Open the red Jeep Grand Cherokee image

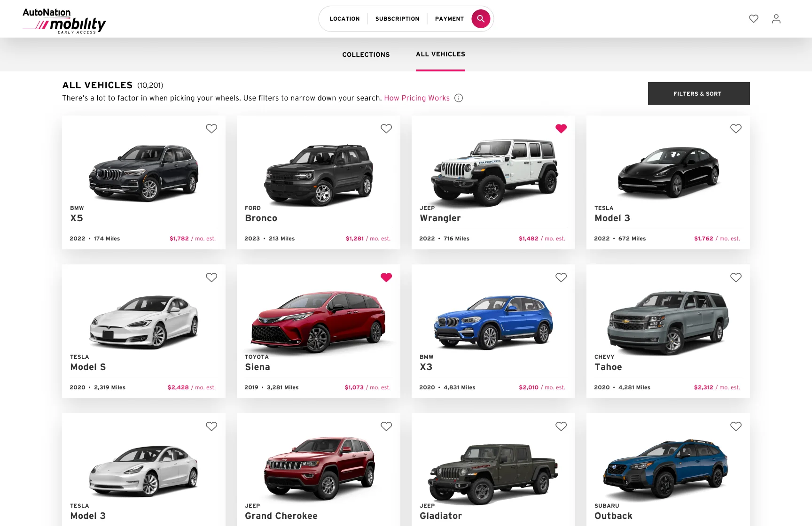(x=320, y=468)
